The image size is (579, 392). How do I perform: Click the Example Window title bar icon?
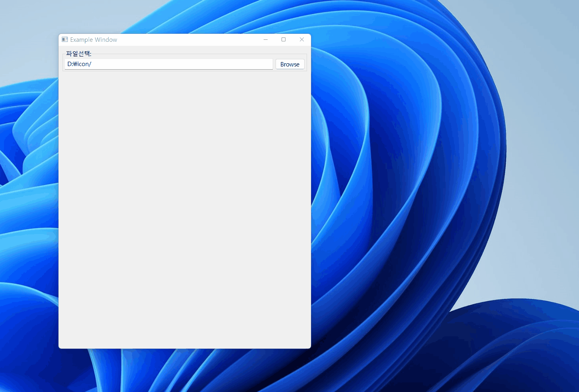pos(65,39)
